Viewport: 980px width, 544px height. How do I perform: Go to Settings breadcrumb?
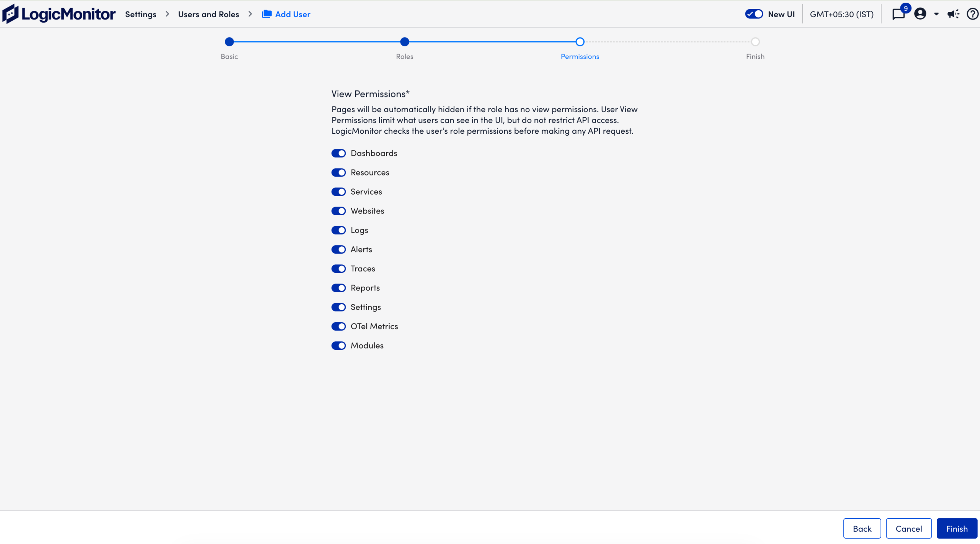[x=141, y=14]
